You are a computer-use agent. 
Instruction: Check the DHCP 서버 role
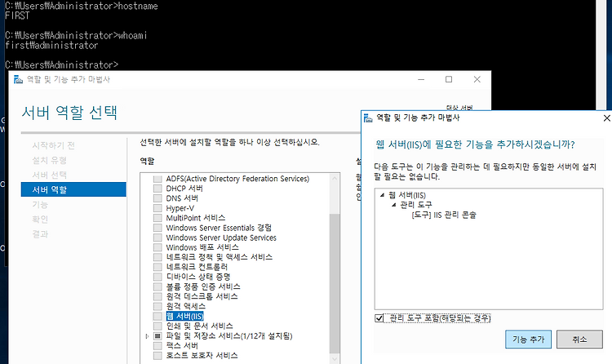(157, 189)
